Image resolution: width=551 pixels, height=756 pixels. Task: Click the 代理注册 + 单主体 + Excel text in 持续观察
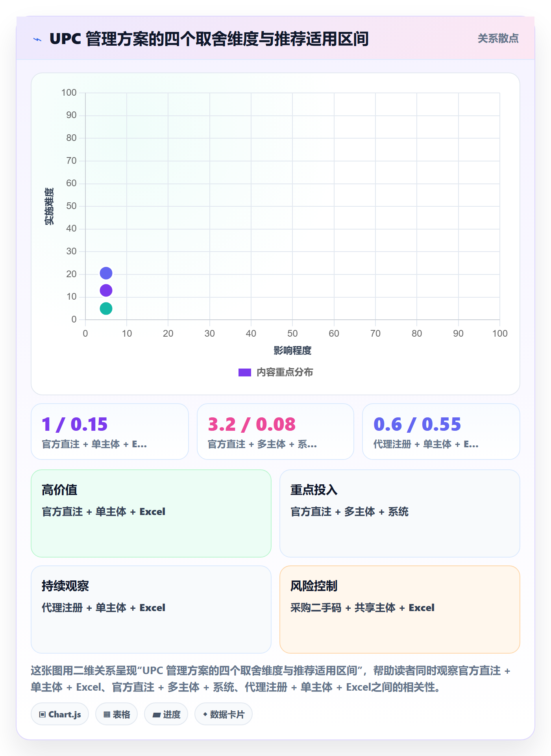104,608
